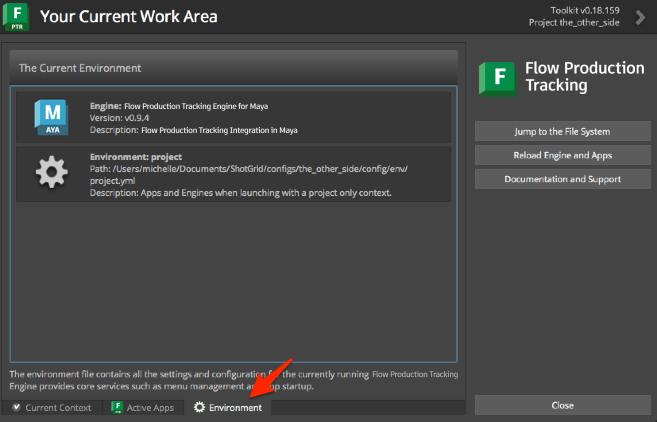The width and height of the screenshot is (657, 422).
Task: Click the gear icon on Environment tab
Action: [199, 407]
